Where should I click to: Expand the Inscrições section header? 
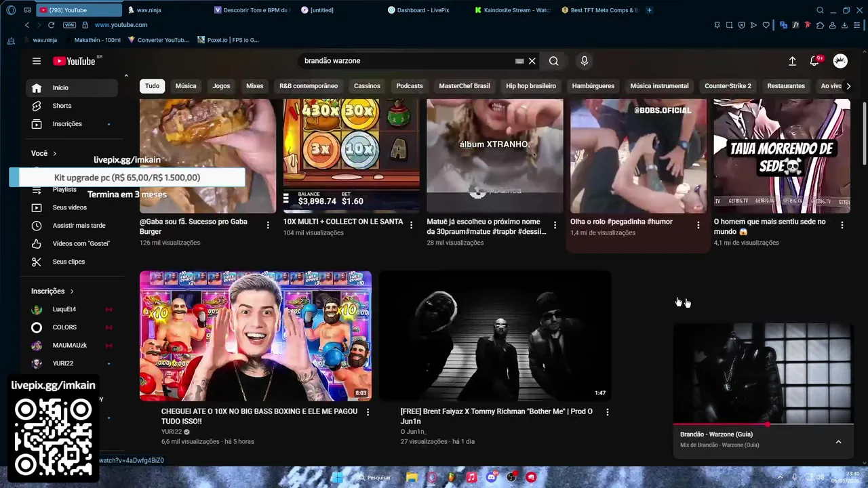pos(53,291)
